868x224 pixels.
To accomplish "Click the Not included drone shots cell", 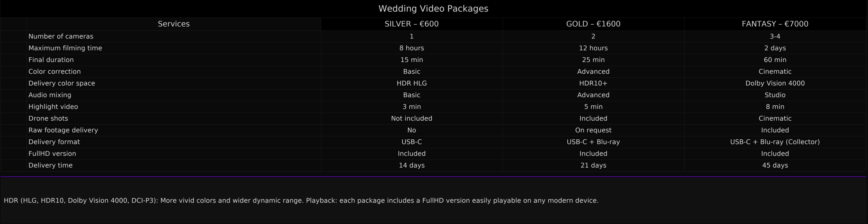I will [411, 119].
